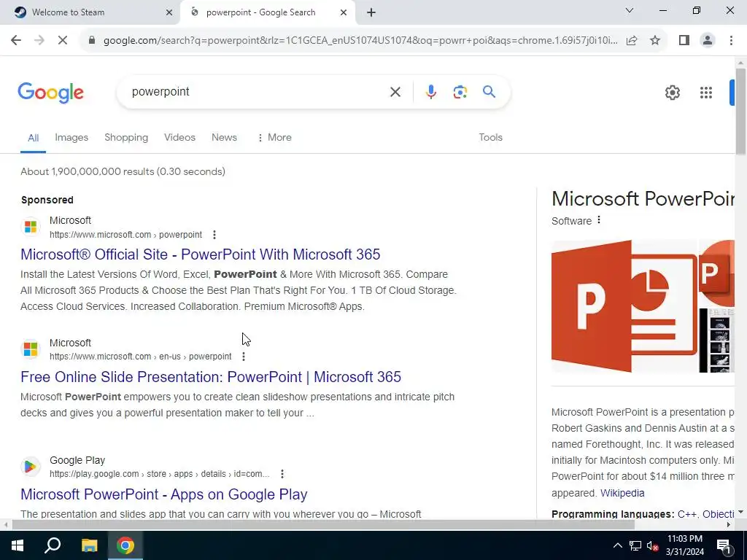Open taskbar clock showing 11:03 PM
747x560 pixels.
[684, 545]
